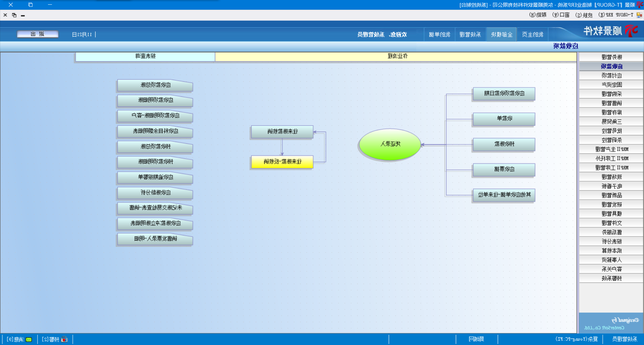Open the 我的单据 tab

(439, 34)
